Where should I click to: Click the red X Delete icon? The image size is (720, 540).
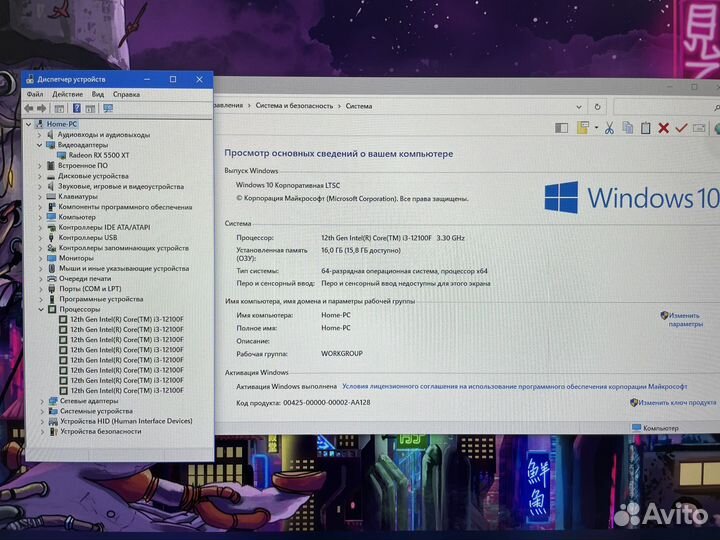(x=662, y=127)
